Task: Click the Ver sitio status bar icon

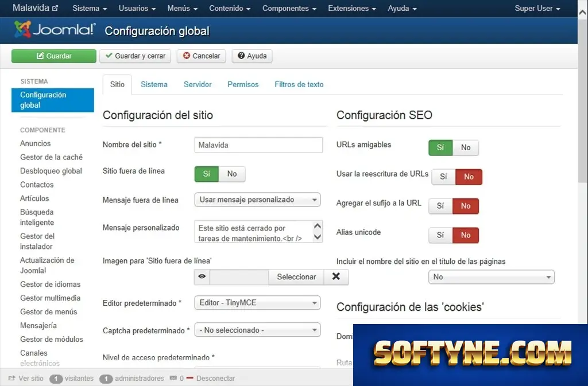Action: [12, 378]
